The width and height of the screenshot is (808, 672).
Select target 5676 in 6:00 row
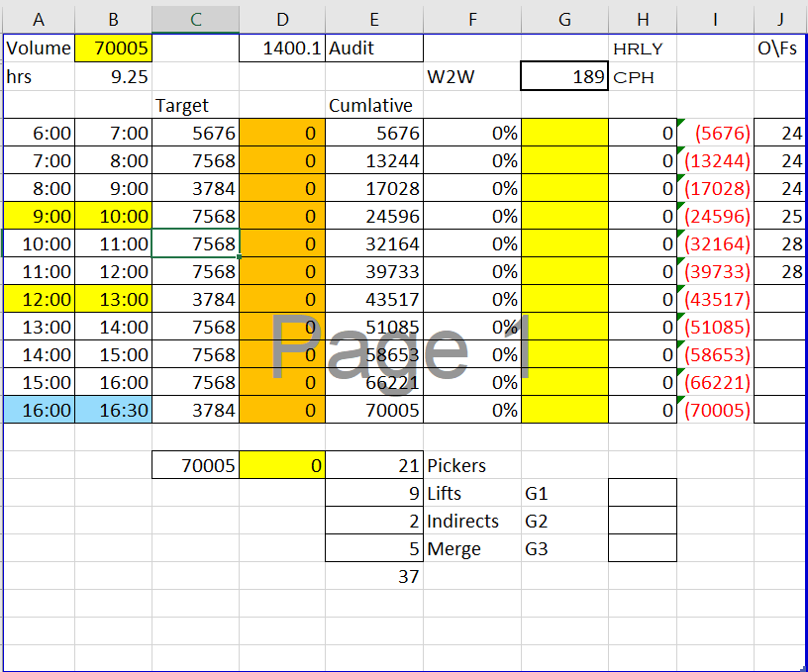click(x=195, y=133)
